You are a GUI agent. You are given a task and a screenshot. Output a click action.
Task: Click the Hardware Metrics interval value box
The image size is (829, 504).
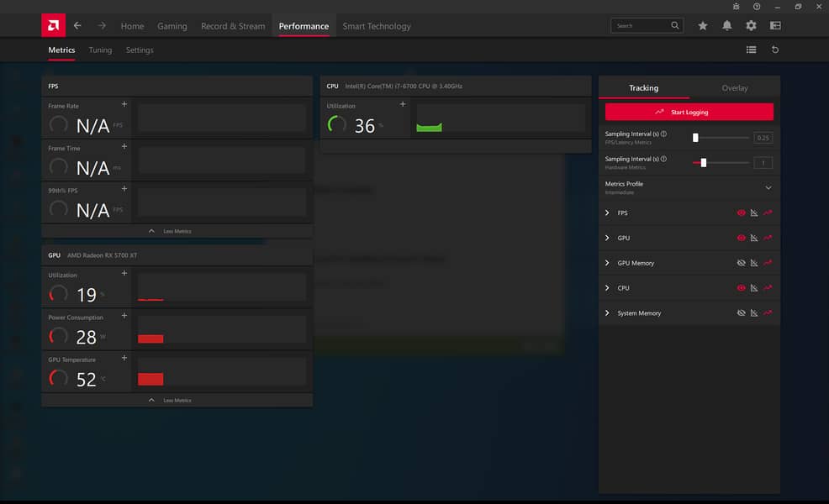point(763,163)
